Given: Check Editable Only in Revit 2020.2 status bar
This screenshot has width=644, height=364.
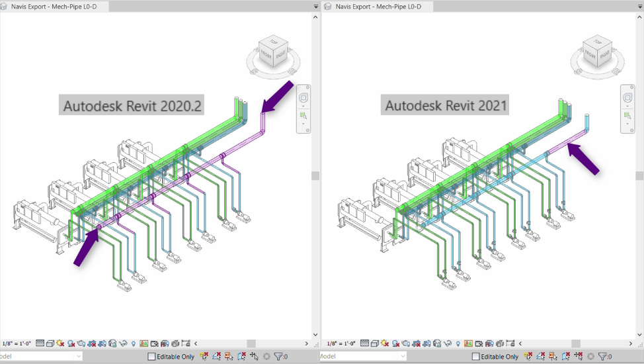Looking at the screenshot, I should (x=151, y=356).
